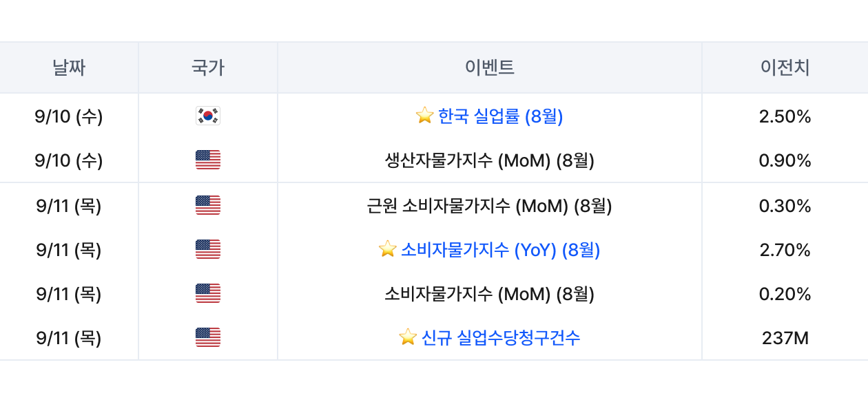Image resolution: width=868 pixels, height=402 pixels.
Task: Click the 2.50% previous value cell
Action: (x=785, y=116)
